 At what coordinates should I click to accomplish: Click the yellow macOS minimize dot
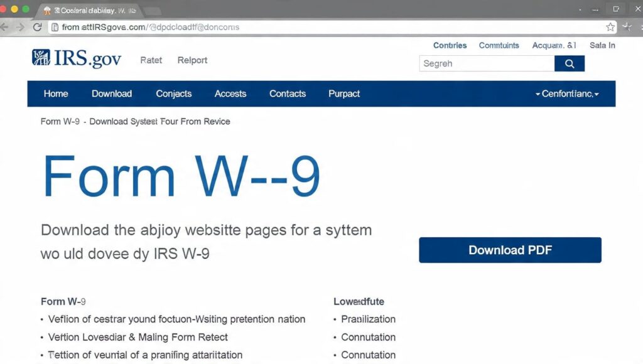[14, 9]
